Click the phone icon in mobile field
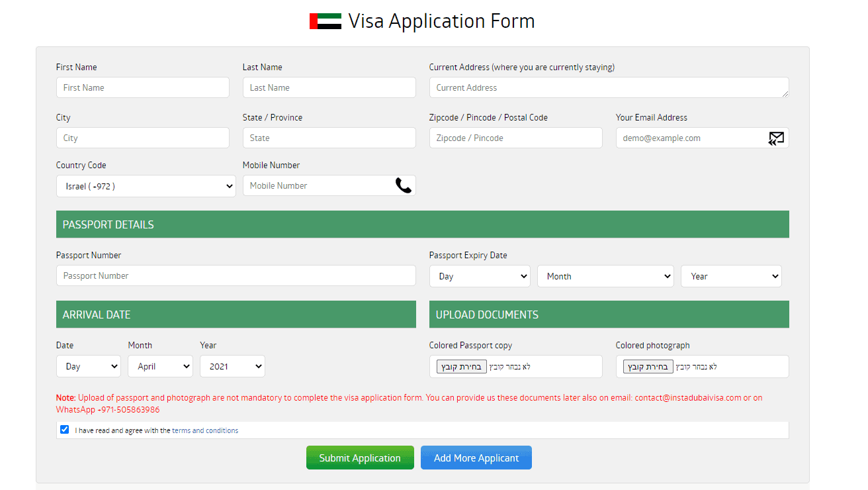 (x=403, y=185)
